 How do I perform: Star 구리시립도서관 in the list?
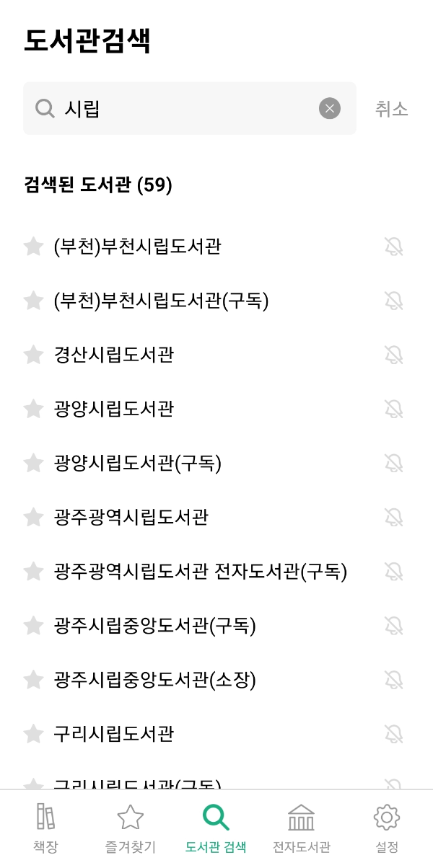33,734
